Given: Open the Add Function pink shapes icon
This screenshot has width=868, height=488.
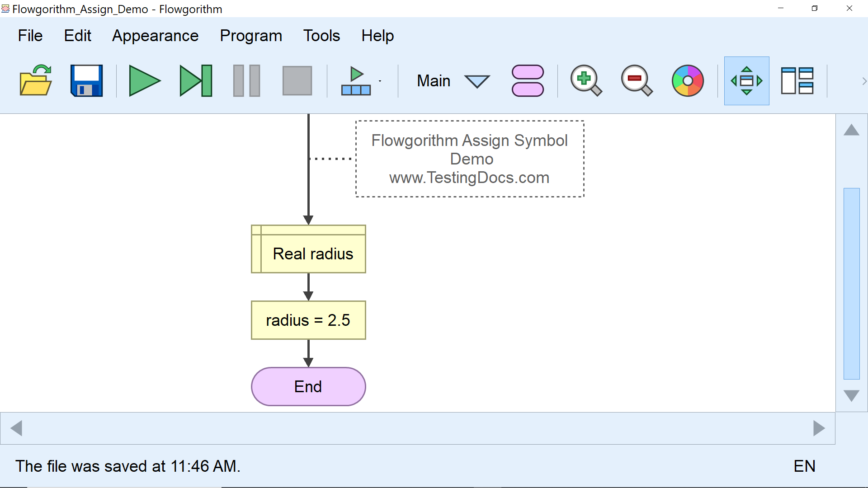Looking at the screenshot, I should pos(528,81).
